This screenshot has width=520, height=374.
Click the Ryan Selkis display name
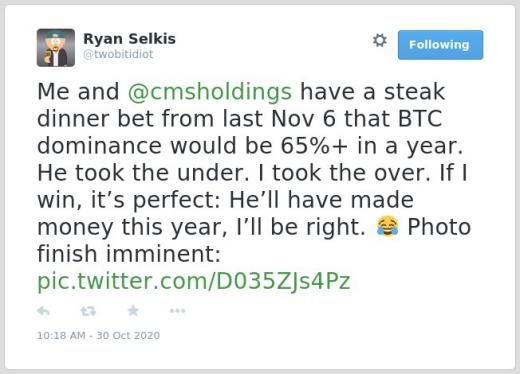pyautogui.click(x=129, y=39)
